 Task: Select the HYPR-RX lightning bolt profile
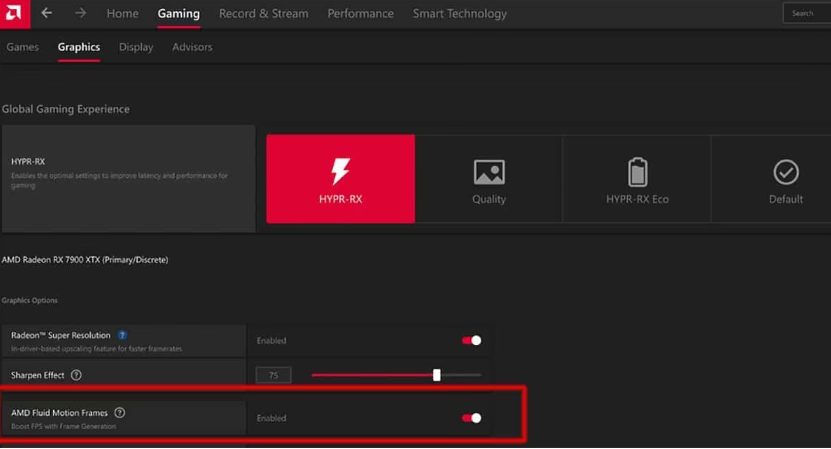pyautogui.click(x=340, y=179)
